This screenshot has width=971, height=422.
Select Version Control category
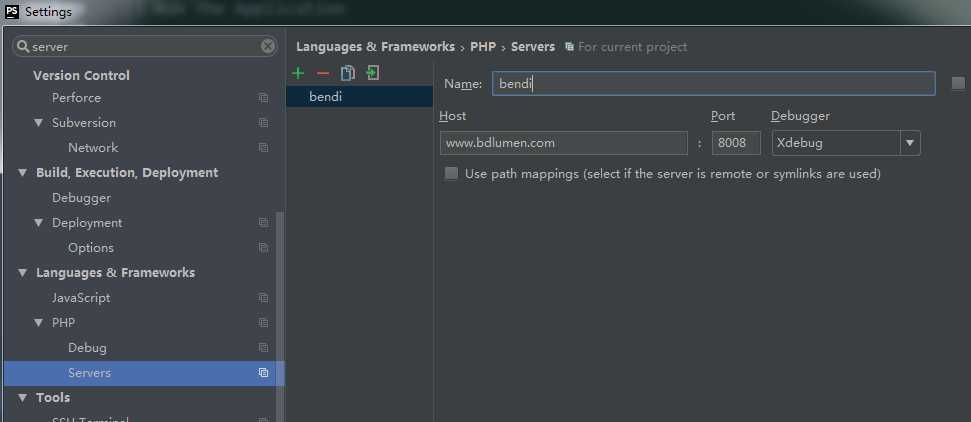point(81,76)
